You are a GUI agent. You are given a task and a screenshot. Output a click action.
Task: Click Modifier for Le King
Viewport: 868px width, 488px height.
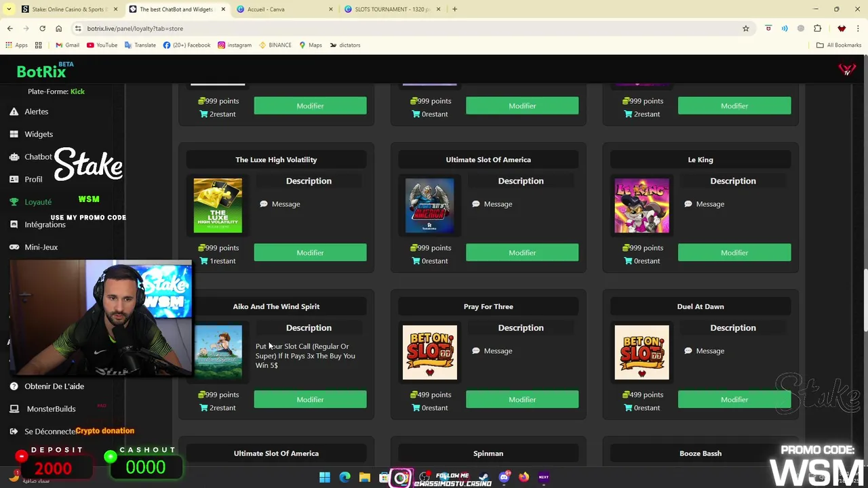pos(734,253)
